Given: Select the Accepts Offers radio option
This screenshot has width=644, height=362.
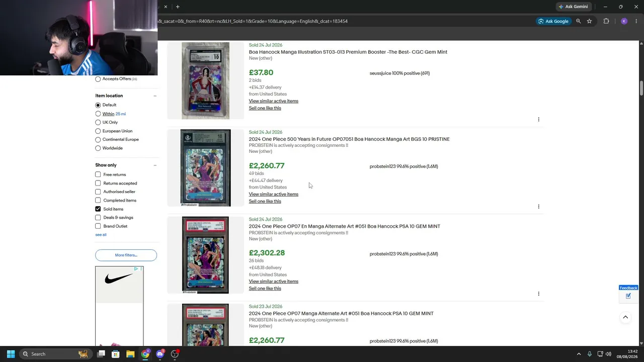Looking at the screenshot, I should 98,79.
